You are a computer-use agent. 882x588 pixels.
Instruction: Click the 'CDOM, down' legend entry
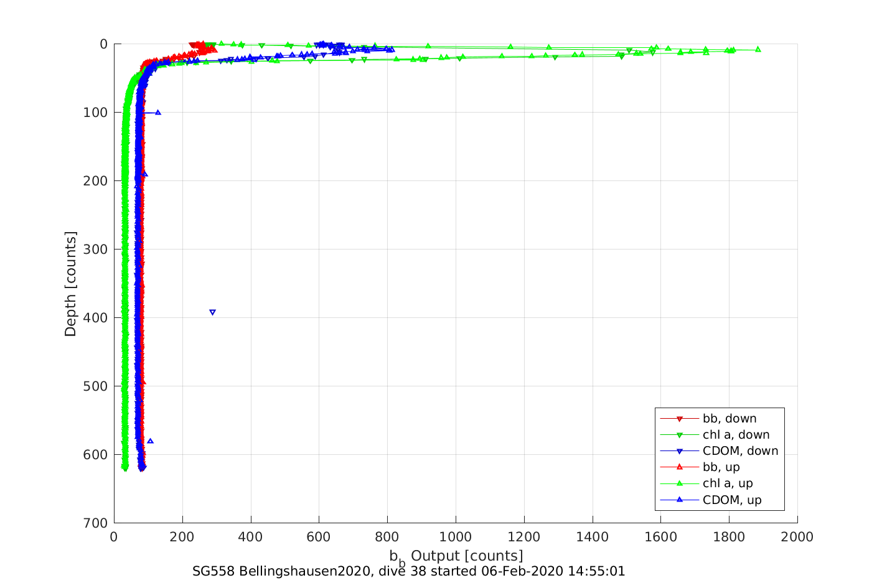719,450
